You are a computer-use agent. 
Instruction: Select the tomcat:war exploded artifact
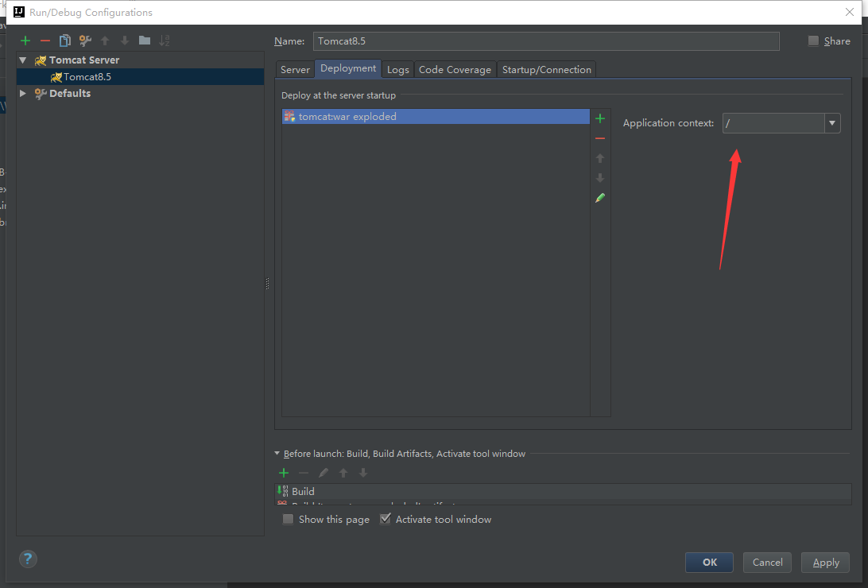pos(436,117)
